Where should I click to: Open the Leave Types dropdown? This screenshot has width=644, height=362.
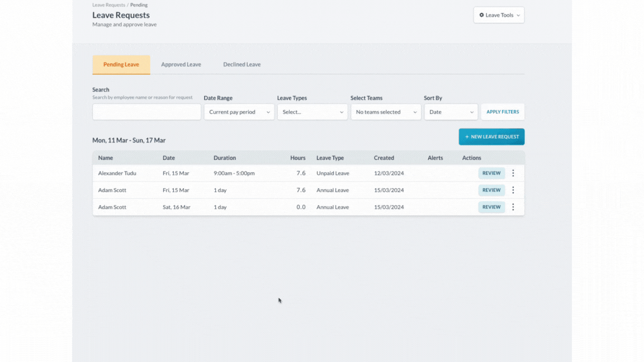pos(312,112)
